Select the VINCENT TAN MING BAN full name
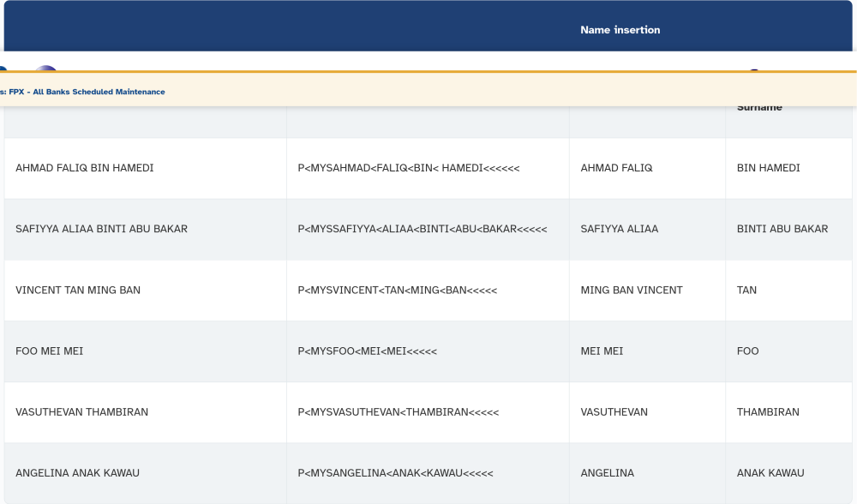Screen dimensions: 857x504 pyautogui.click(x=78, y=290)
